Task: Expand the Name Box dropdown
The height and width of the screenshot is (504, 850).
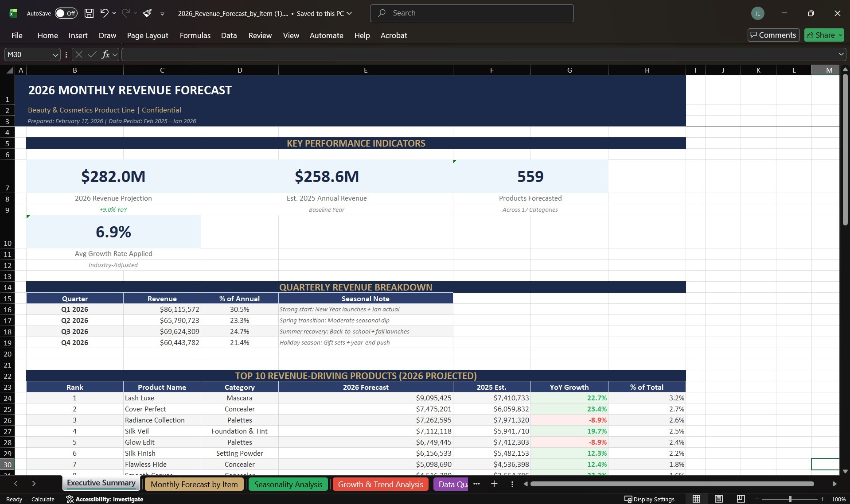Action: (x=55, y=54)
